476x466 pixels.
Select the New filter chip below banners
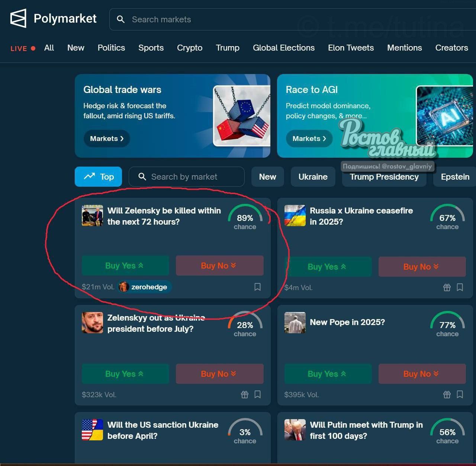click(x=268, y=177)
